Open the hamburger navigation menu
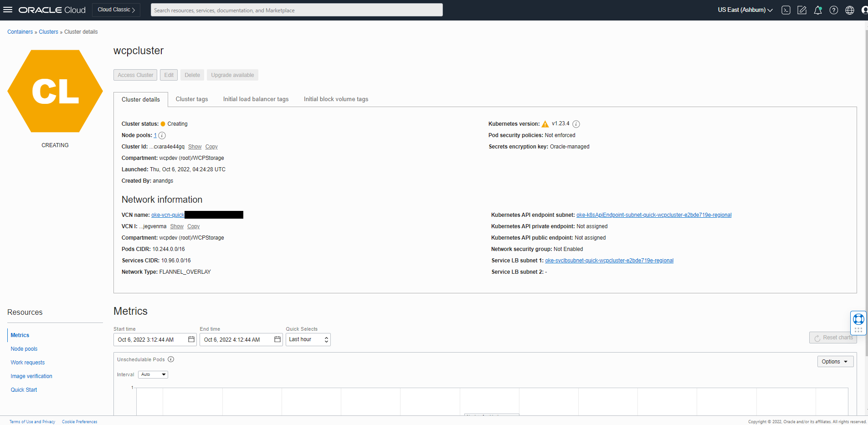 pyautogui.click(x=8, y=10)
